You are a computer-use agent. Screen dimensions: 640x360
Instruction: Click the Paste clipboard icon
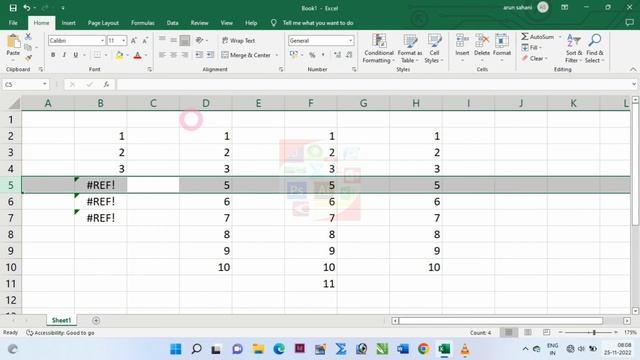point(13,41)
